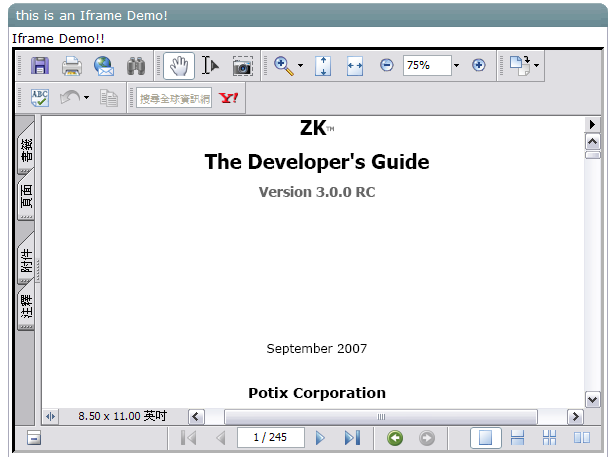Screen dimensions: 612x457
Task: Open the rotate view dropdown arrow
Action: pyautogui.click(x=537, y=65)
